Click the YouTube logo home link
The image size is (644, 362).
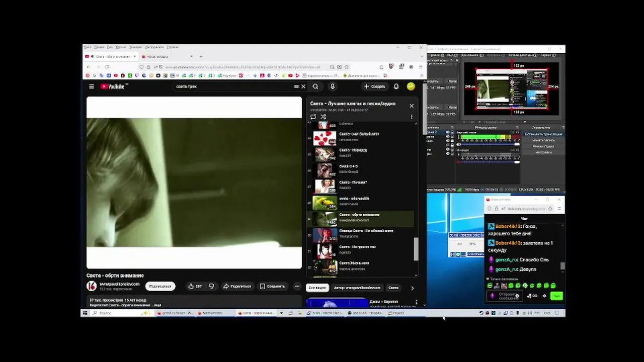(x=112, y=86)
